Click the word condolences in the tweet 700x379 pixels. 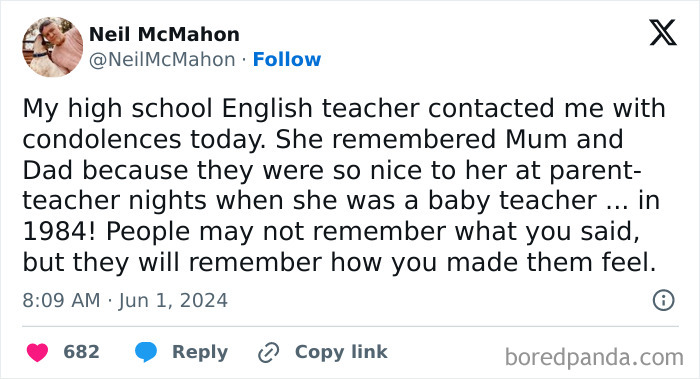tap(102, 139)
